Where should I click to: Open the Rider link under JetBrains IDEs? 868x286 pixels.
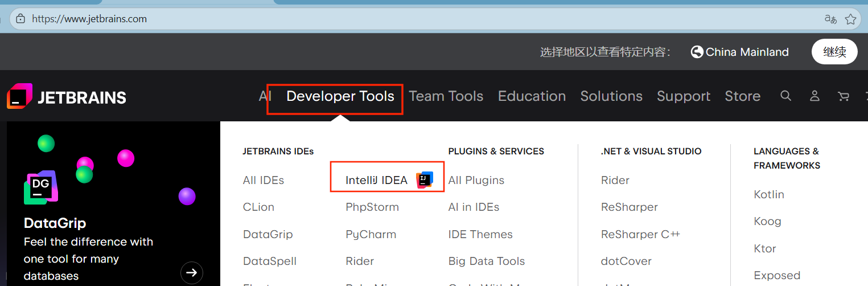coord(360,261)
